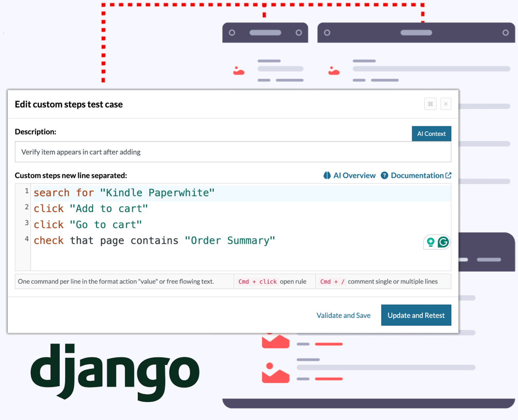
Task: Click the Documentation external link icon
Action: (448, 175)
